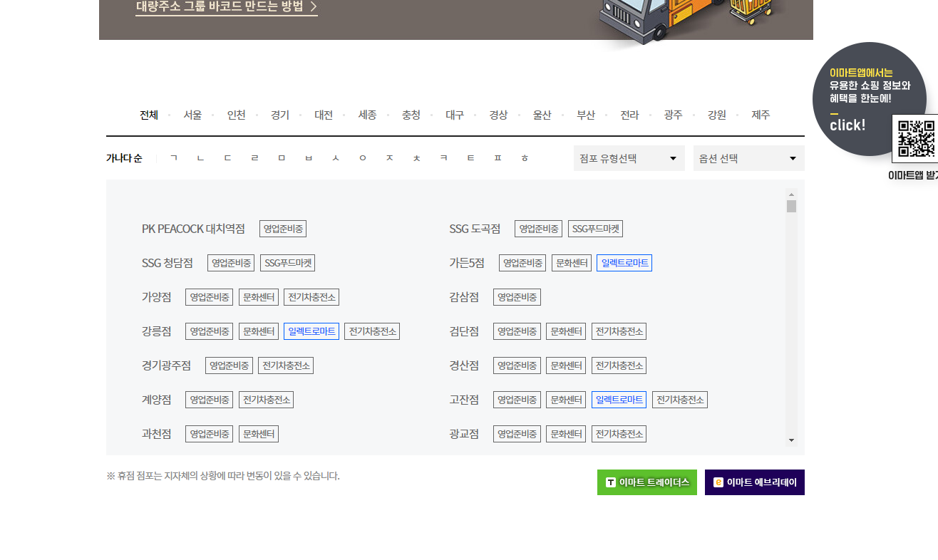Open 가든5점 store details
The height and width of the screenshot is (560, 938).
tap(467, 263)
